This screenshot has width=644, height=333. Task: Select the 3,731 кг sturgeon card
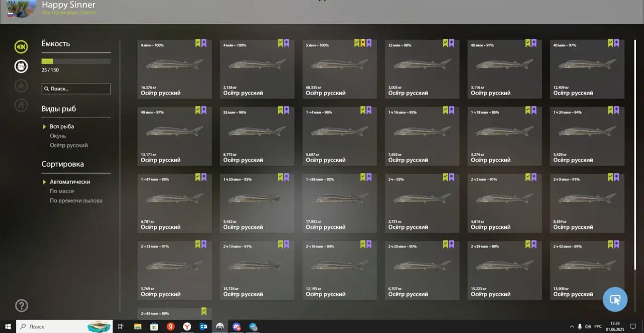pyautogui.click(x=422, y=203)
